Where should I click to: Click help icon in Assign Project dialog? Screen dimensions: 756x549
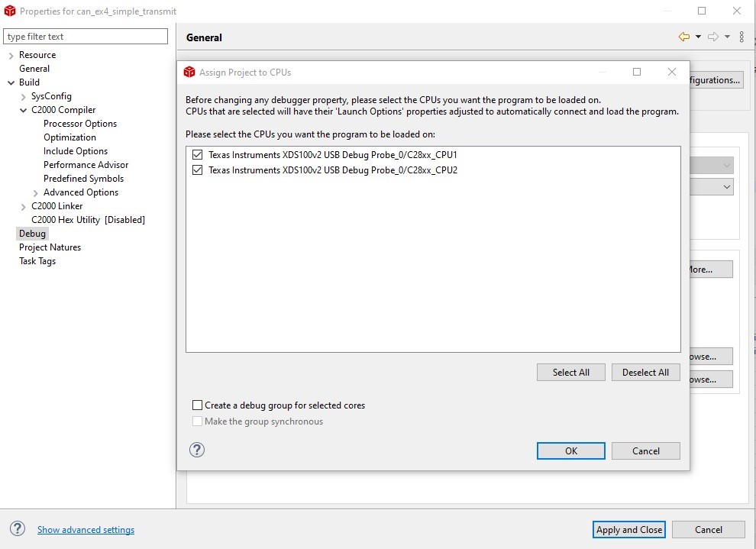(197, 450)
